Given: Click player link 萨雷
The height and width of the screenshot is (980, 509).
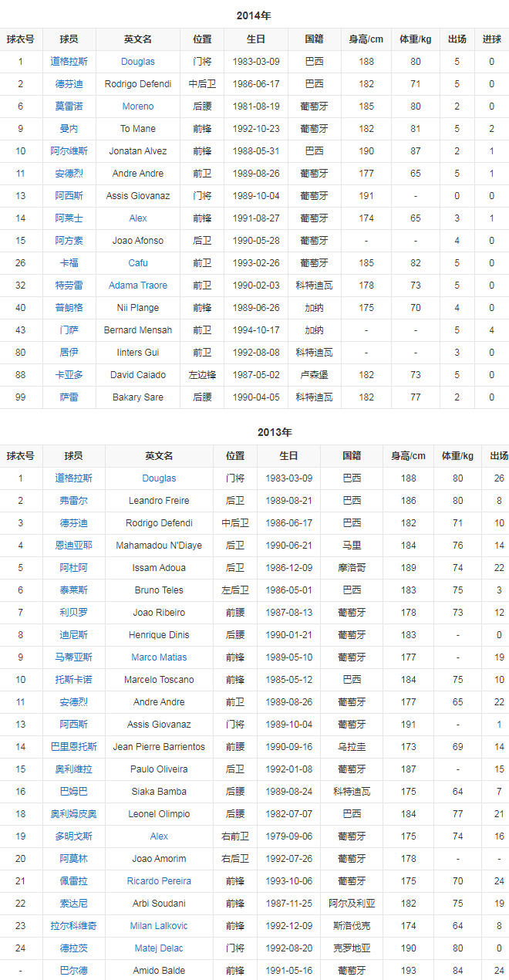Looking at the screenshot, I should [x=69, y=397].
